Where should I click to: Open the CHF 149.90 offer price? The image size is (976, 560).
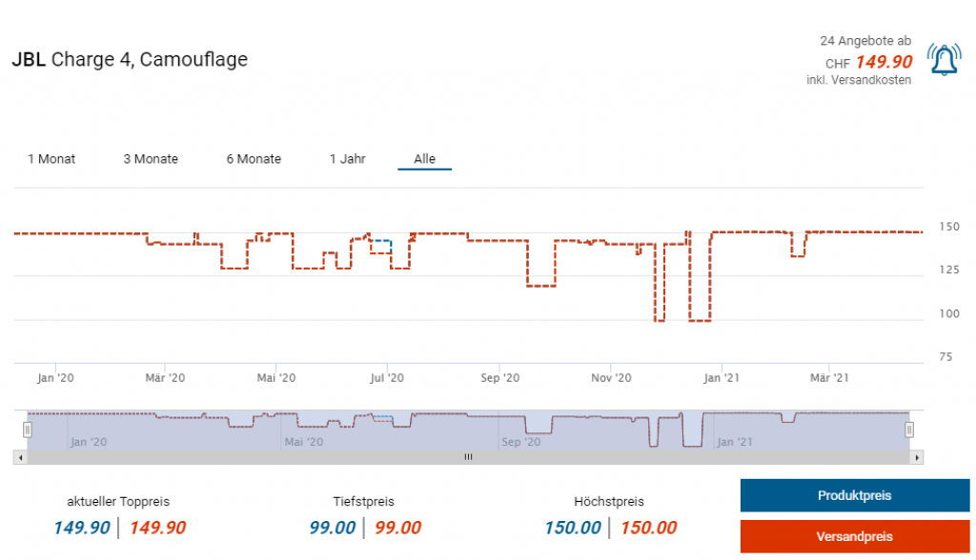[x=883, y=62]
